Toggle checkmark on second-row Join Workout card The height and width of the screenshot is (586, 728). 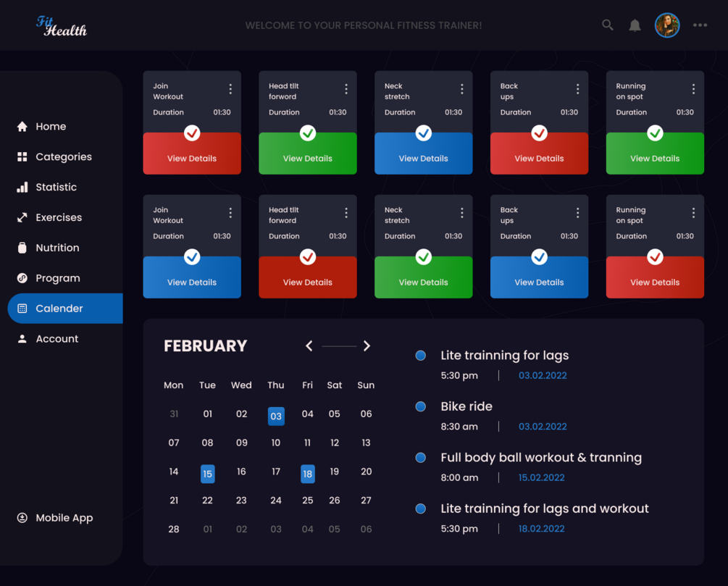coord(192,256)
